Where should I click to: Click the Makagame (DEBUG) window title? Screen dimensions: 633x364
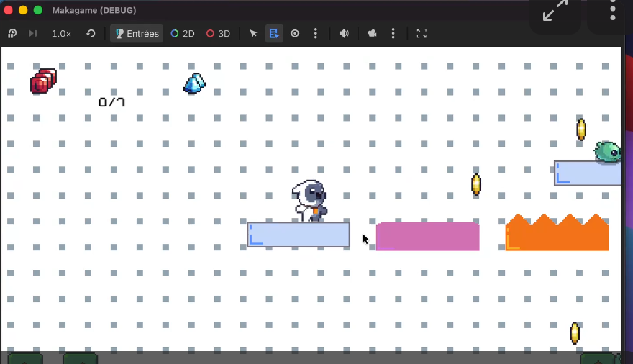94,10
